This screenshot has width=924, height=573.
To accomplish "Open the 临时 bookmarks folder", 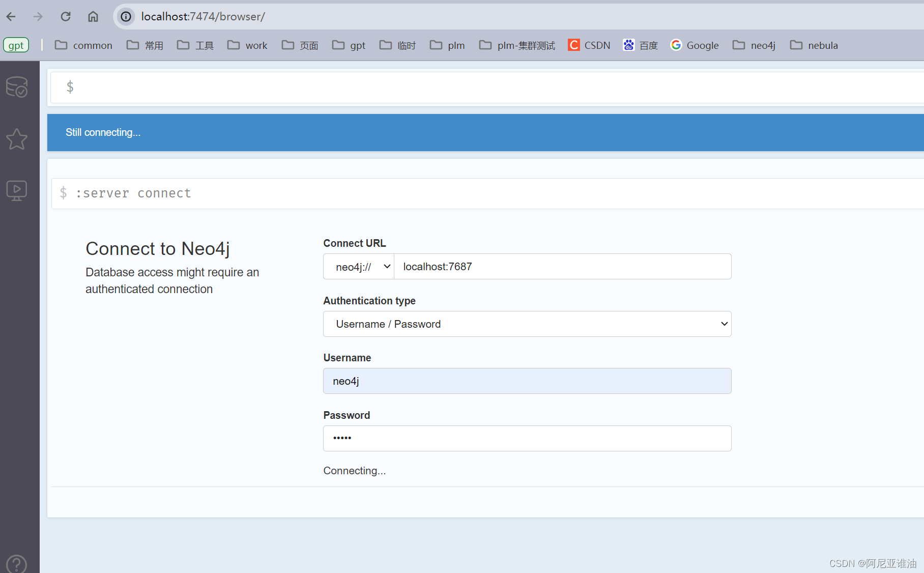I will click(398, 45).
